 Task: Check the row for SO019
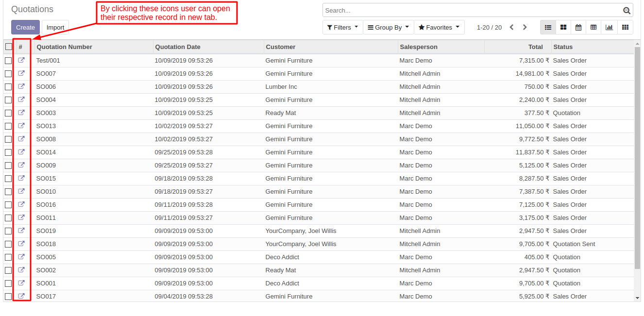click(x=8, y=231)
